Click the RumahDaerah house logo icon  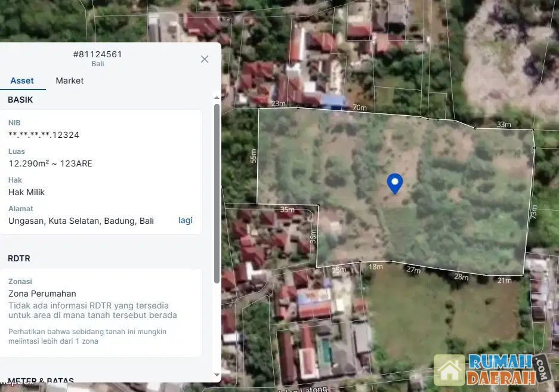pos(449,371)
